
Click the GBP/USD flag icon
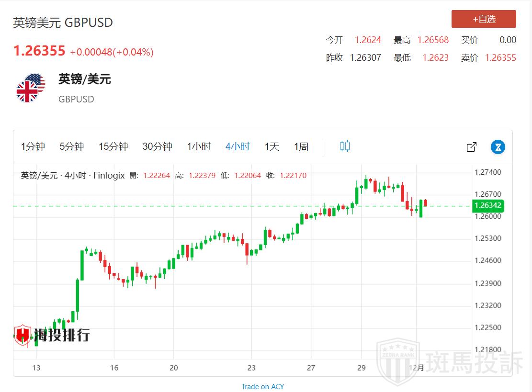(31, 88)
